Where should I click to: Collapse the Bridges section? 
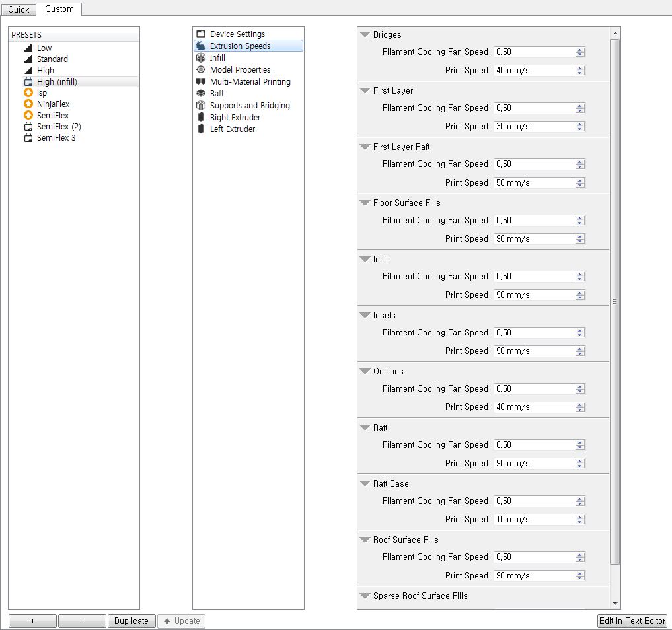[x=365, y=35]
